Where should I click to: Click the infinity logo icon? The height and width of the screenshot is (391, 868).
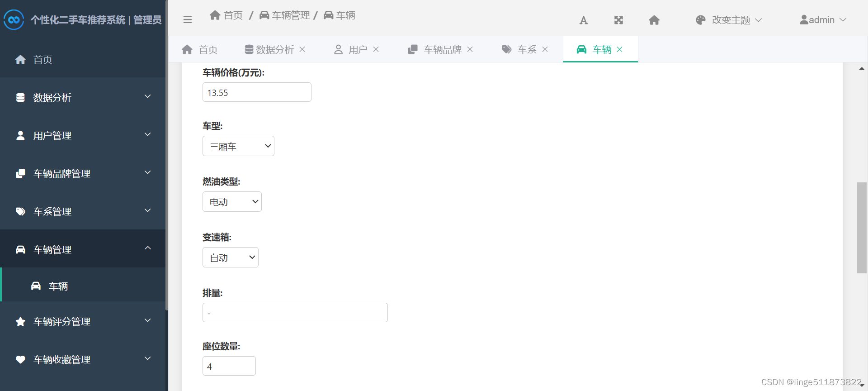click(x=14, y=19)
